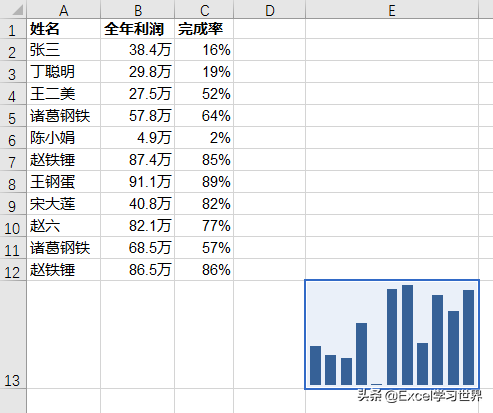
Task: Select the 赵铁锤 cell in row 12
Action: tap(64, 270)
